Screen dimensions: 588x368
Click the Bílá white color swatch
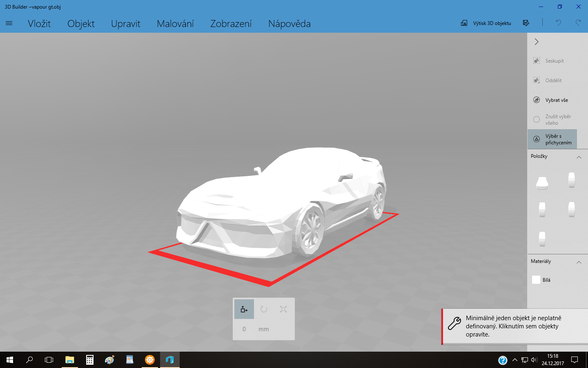pyautogui.click(x=536, y=280)
